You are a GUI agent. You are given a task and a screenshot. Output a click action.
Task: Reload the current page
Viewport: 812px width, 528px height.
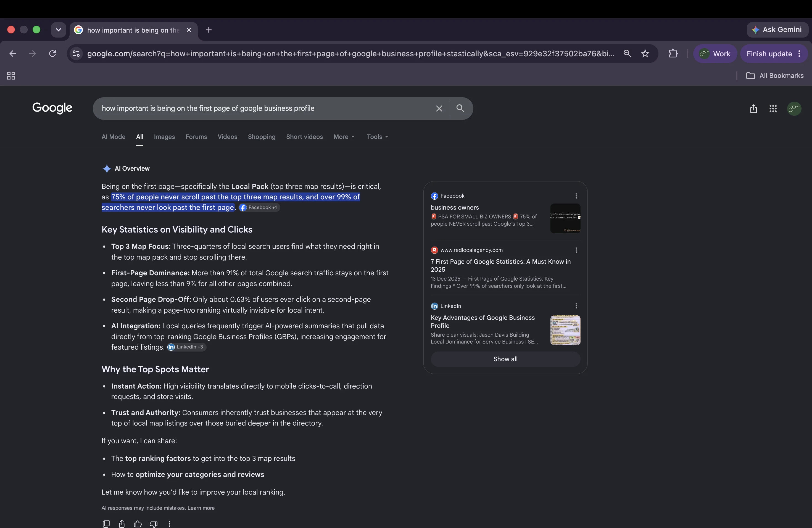tap(52, 54)
